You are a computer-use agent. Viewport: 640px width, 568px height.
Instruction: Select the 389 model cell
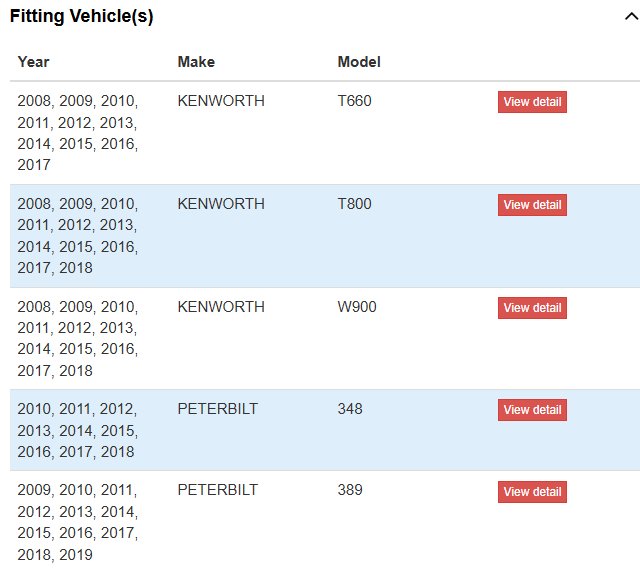click(x=350, y=491)
